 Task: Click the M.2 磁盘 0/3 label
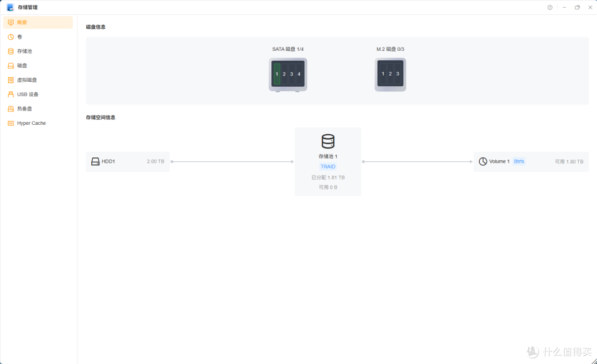tap(390, 49)
